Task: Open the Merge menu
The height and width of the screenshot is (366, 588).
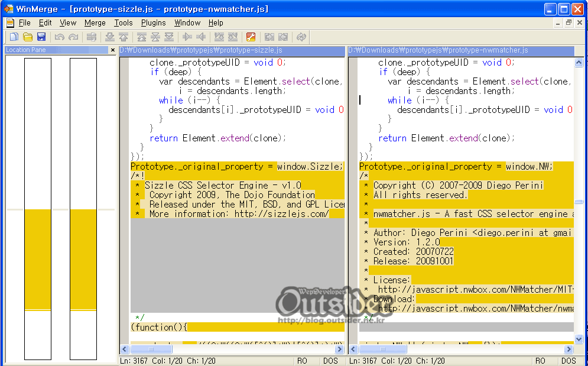Action: point(95,23)
